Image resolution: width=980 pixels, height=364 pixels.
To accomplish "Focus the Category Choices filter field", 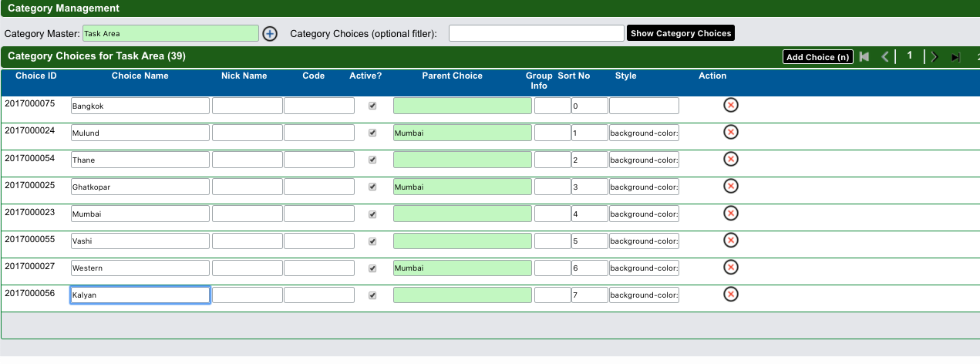I will (x=536, y=33).
